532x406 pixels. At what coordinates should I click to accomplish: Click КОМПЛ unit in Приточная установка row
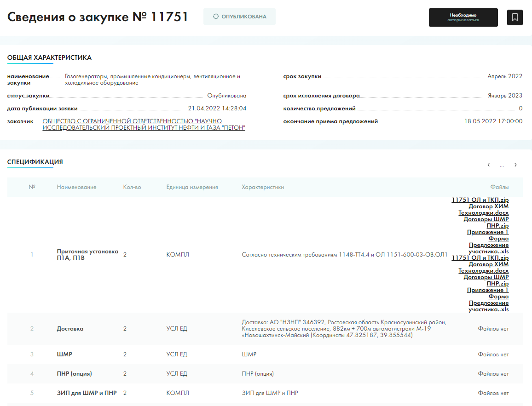[x=178, y=255]
